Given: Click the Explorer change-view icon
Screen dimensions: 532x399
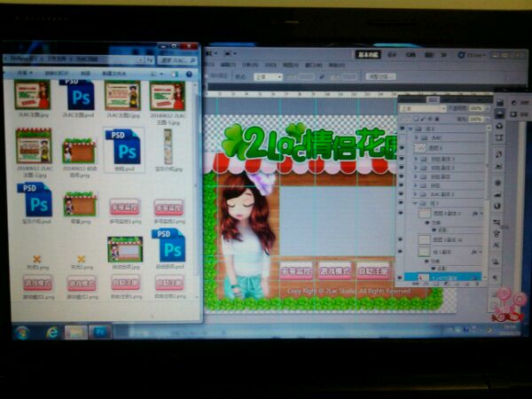Looking at the screenshot, I should click(153, 74).
